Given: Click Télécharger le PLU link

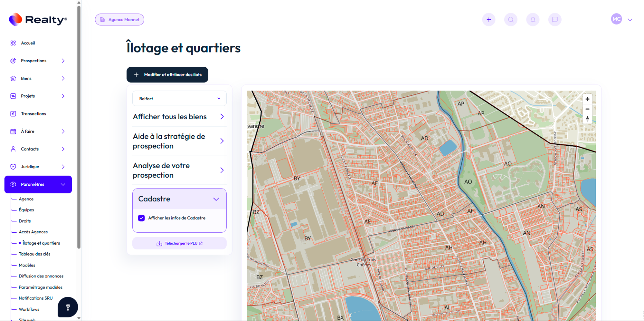Looking at the screenshot, I should (179, 243).
